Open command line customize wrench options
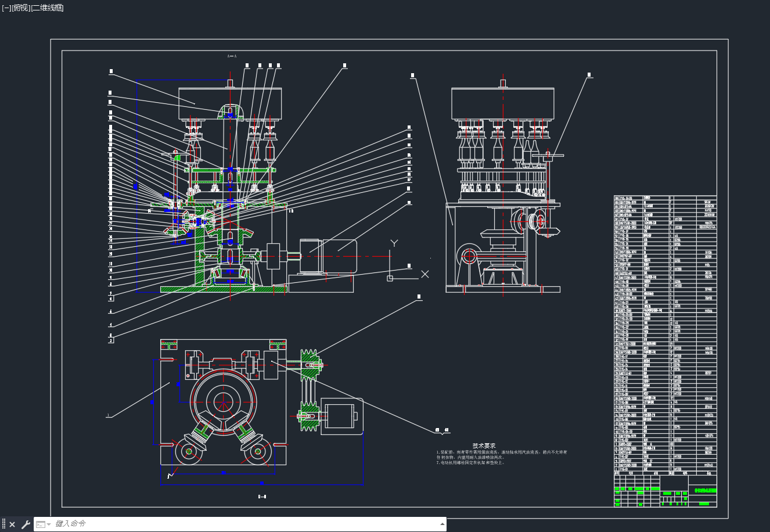 (26, 524)
